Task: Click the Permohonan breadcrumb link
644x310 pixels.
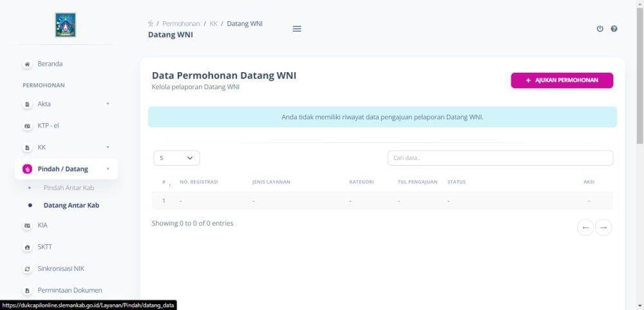Action: (181, 24)
